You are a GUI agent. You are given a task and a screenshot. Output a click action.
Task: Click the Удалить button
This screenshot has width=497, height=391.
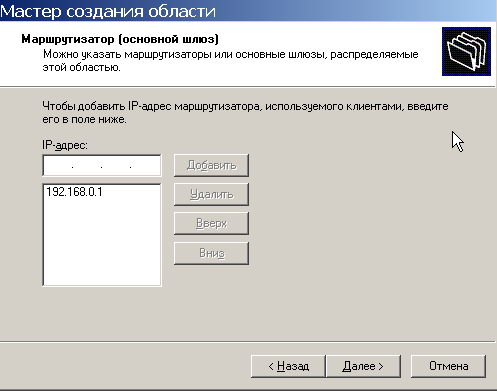tap(211, 194)
